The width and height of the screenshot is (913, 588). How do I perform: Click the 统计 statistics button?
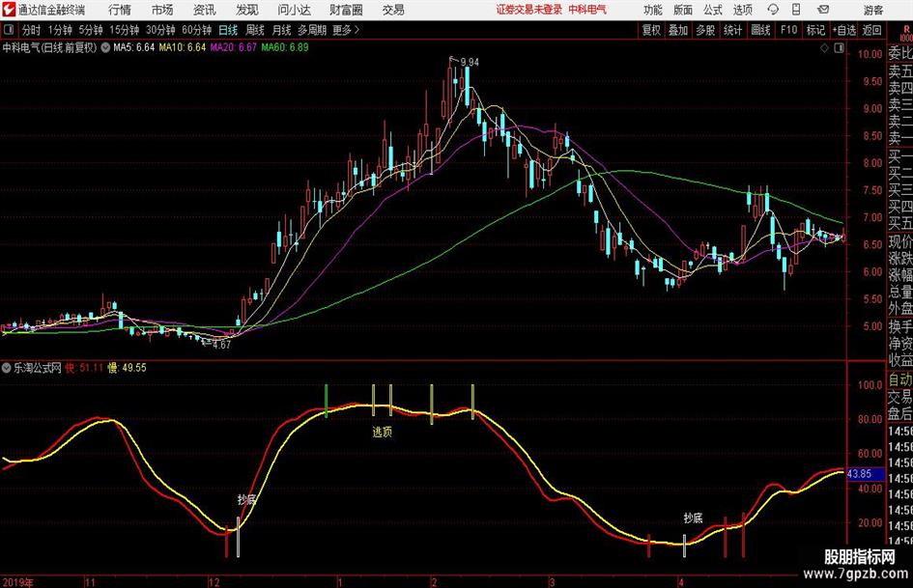pyautogui.click(x=733, y=30)
